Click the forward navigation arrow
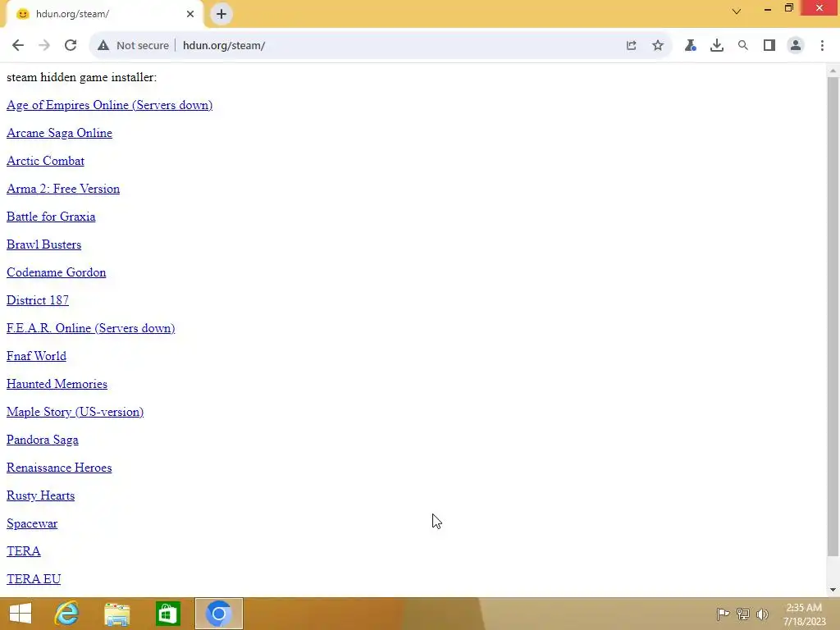This screenshot has height=630, width=840. click(44, 46)
